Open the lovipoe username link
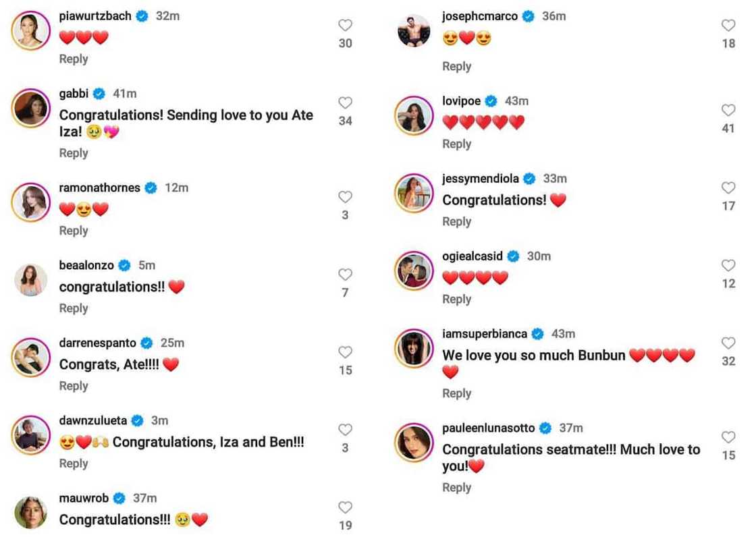756x537 pixels. (462, 101)
